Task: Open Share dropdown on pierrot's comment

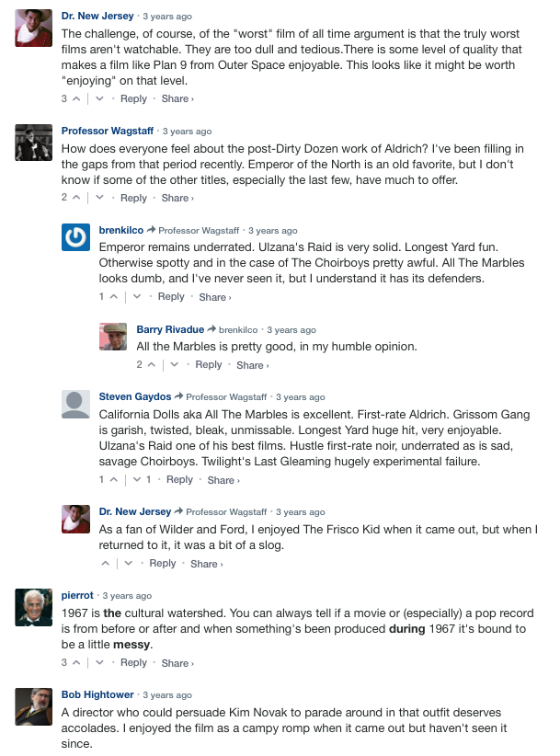Action: pyautogui.click(x=177, y=663)
